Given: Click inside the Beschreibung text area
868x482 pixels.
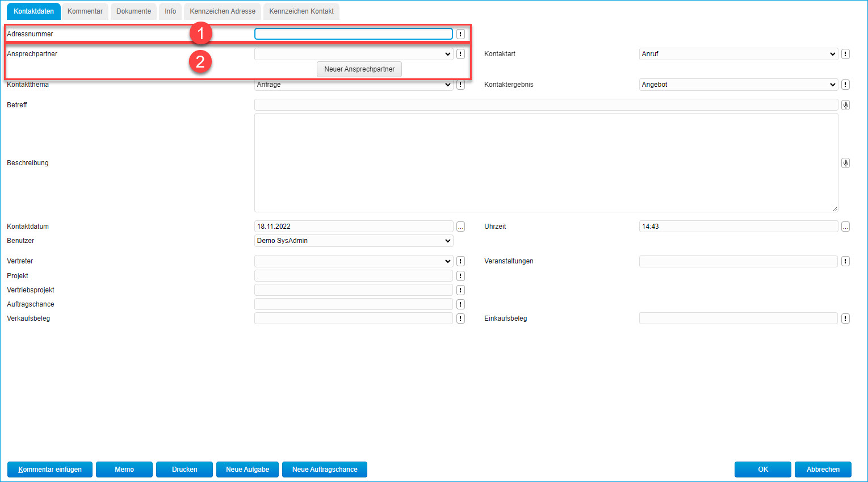Looking at the screenshot, I should tap(546, 162).
